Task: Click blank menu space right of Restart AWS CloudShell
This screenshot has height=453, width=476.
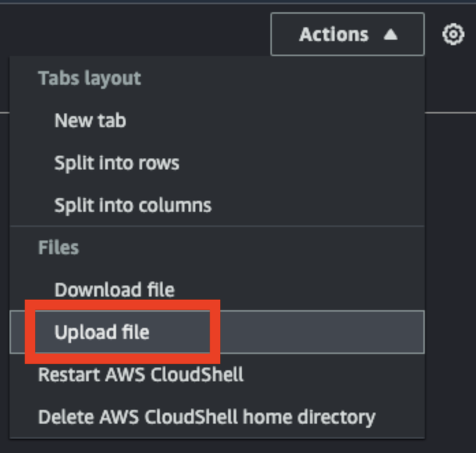Action: 334,374
